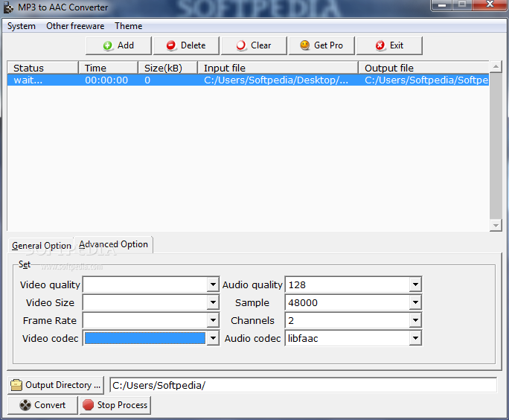Click the Input file column header
The image size is (509, 420).
tap(278, 68)
